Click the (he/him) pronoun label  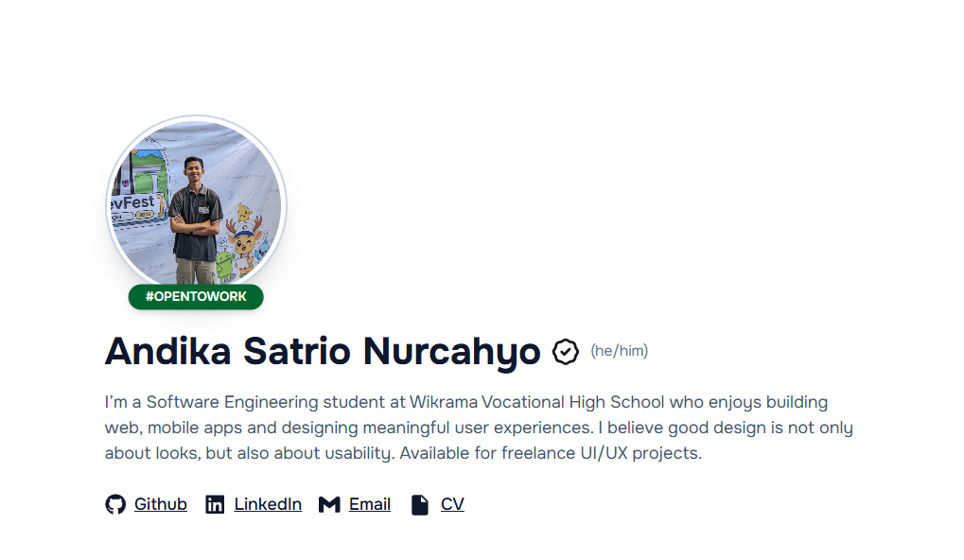point(618,351)
